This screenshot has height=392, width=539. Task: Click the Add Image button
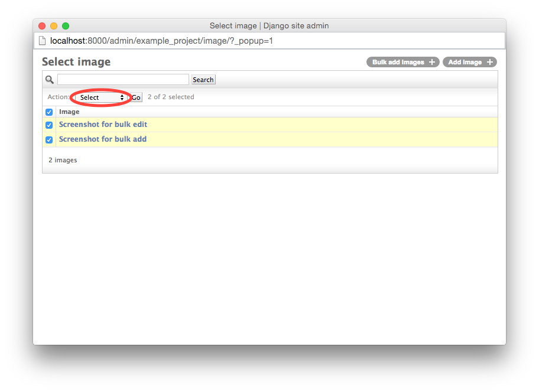tap(470, 62)
